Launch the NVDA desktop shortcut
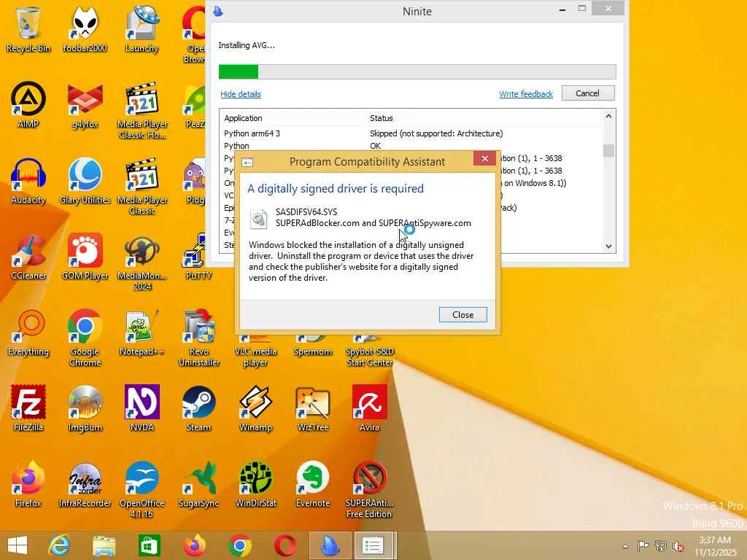The width and height of the screenshot is (747, 560). (142, 408)
